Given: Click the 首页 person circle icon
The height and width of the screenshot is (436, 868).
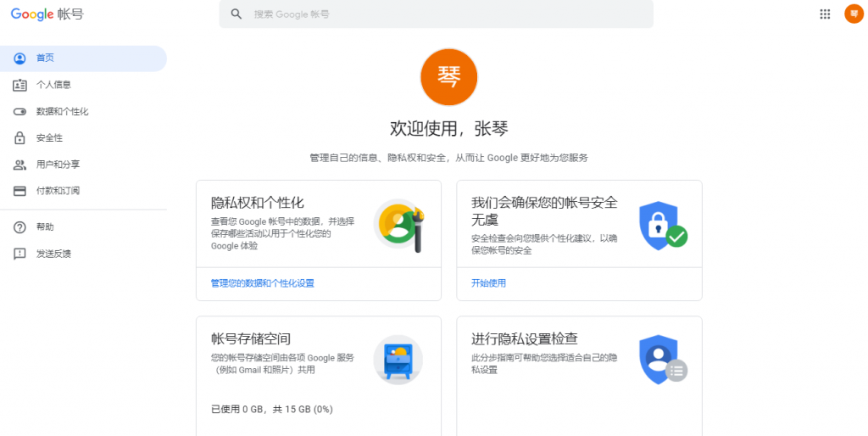Looking at the screenshot, I should (20, 59).
